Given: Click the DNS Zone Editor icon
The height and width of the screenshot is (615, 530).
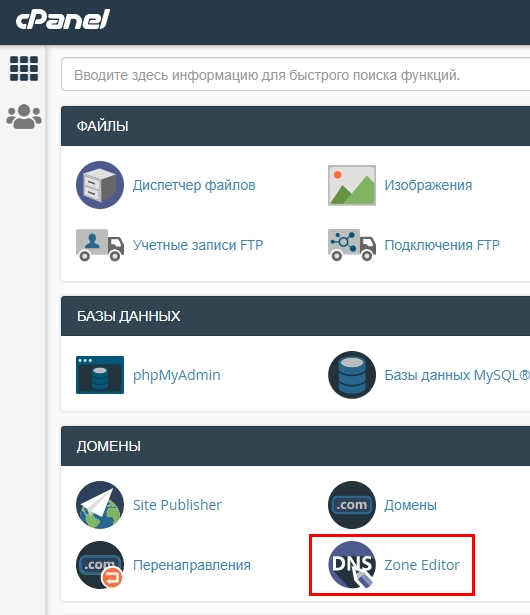Looking at the screenshot, I should 352,565.
